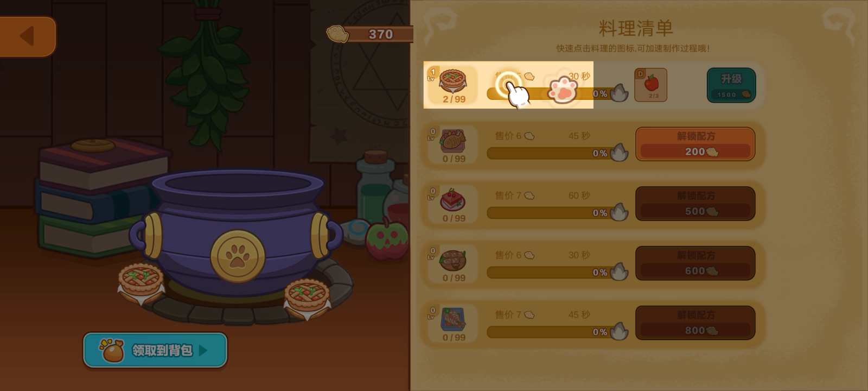Click the cookie currency icon beside 370
Viewport: 868px width, 391px height.
[x=337, y=34]
